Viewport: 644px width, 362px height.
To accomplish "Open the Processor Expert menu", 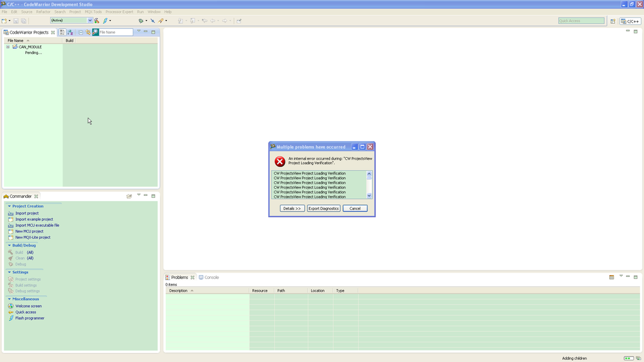I will pos(119,12).
